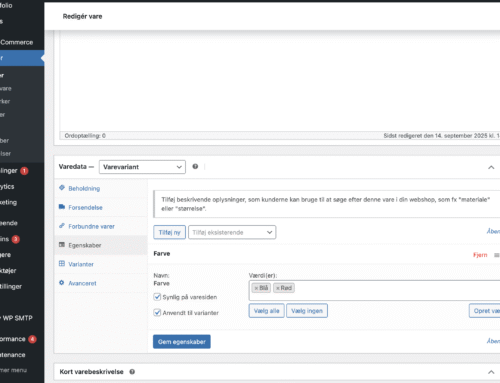Click the Forbundne varer link icon
500x383 pixels.
coord(62,226)
